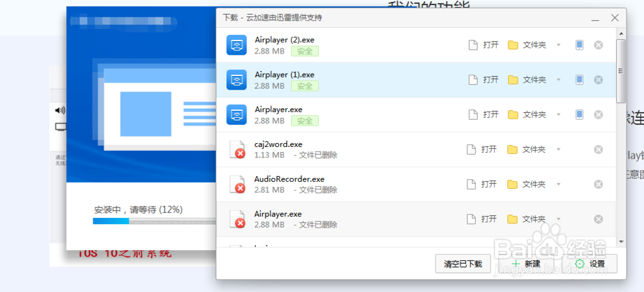
Task: Show safe Airplayer.exe in 文件夹
Action: [x=527, y=114]
